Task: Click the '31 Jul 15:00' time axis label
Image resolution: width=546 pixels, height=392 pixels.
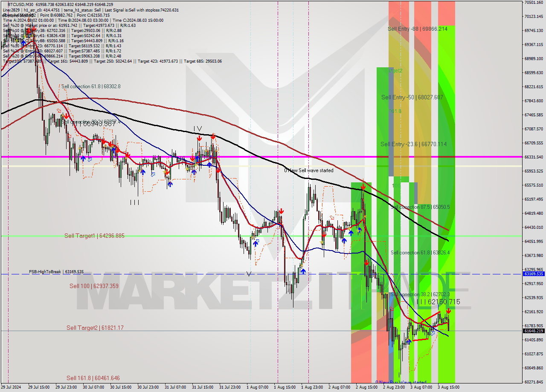Action: coord(202,387)
